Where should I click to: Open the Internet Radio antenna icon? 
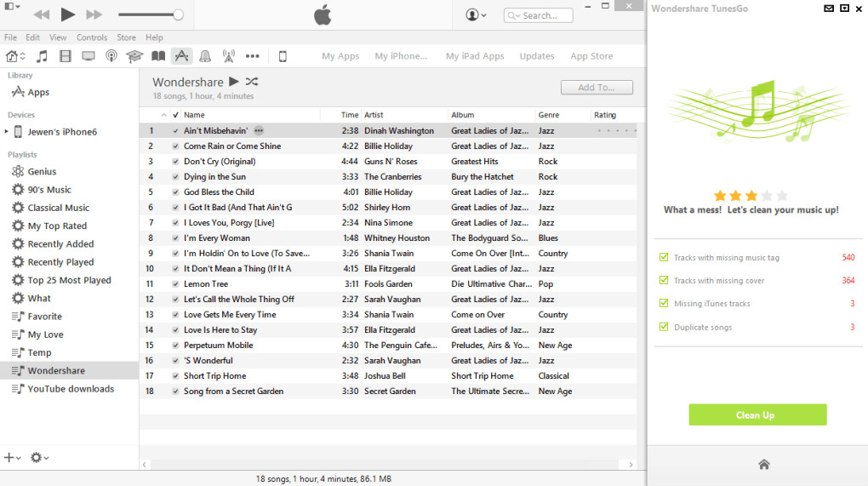(x=229, y=56)
